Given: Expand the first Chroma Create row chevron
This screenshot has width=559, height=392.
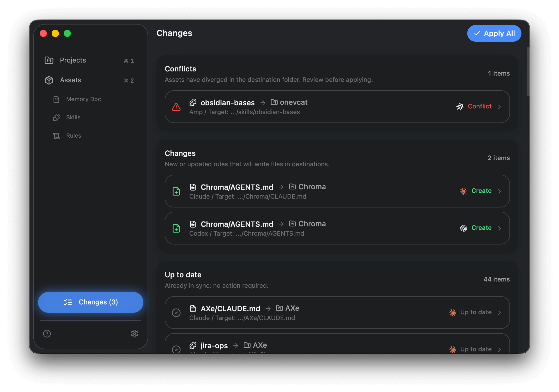Looking at the screenshot, I should [500, 191].
